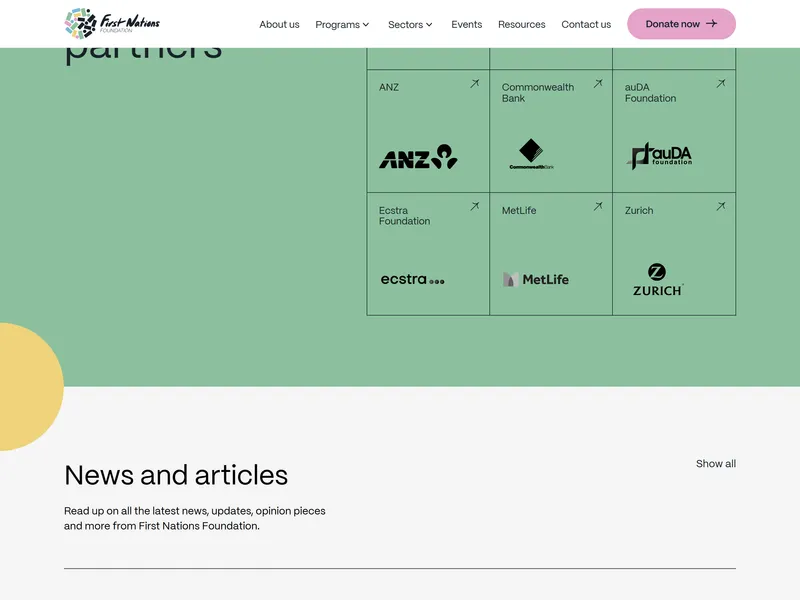Select the MetLife partner name text
800x600 pixels.
(x=519, y=210)
